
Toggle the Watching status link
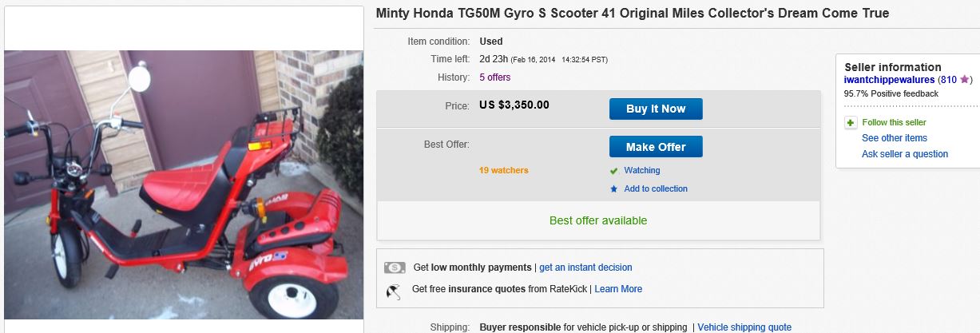tap(641, 170)
